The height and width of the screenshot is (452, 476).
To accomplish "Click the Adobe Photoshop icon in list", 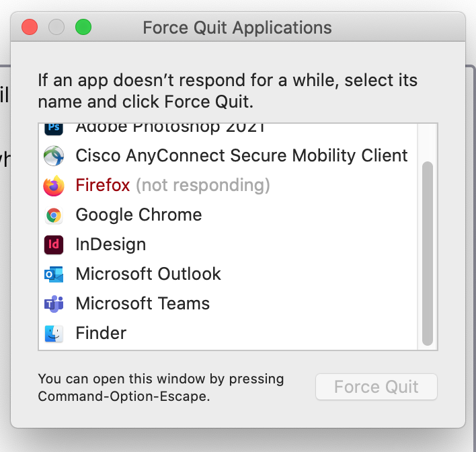I will pyautogui.click(x=54, y=129).
